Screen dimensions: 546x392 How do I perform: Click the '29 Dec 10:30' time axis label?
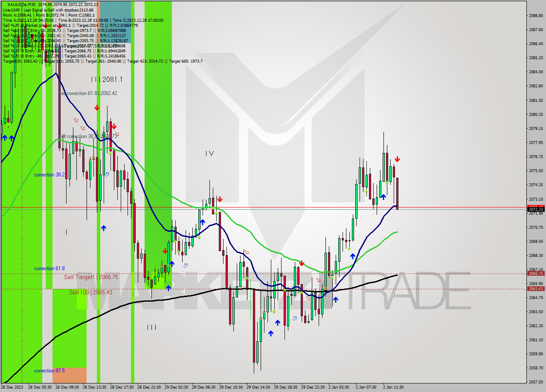click(x=231, y=387)
